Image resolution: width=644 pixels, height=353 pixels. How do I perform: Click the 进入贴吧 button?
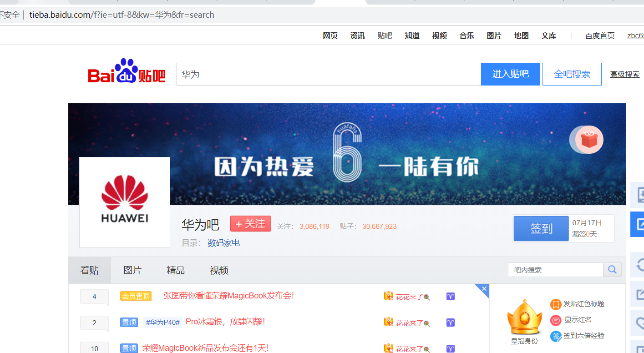(x=511, y=74)
